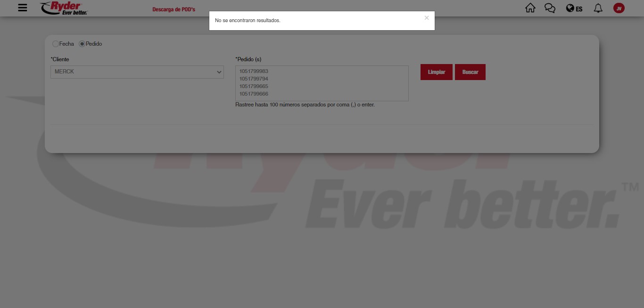
Task: Click the *Pedido (s) field label
Action: [248, 59]
